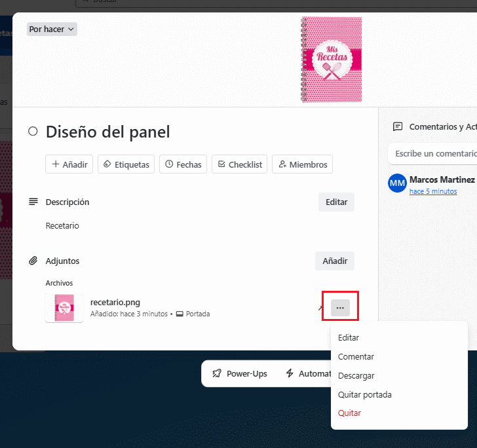Click Añadir button in Adjuntos section
This screenshot has width=477, height=448.
coord(334,261)
